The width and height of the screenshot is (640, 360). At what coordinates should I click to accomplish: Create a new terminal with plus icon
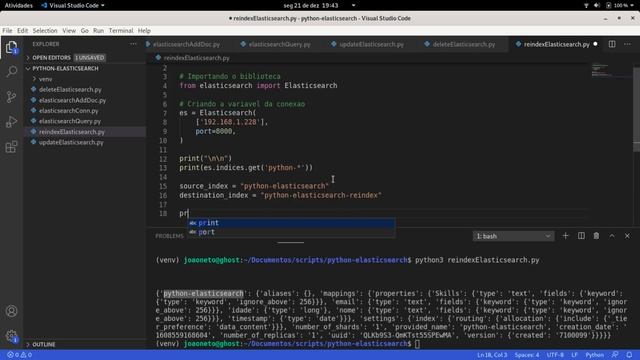tap(565, 236)
